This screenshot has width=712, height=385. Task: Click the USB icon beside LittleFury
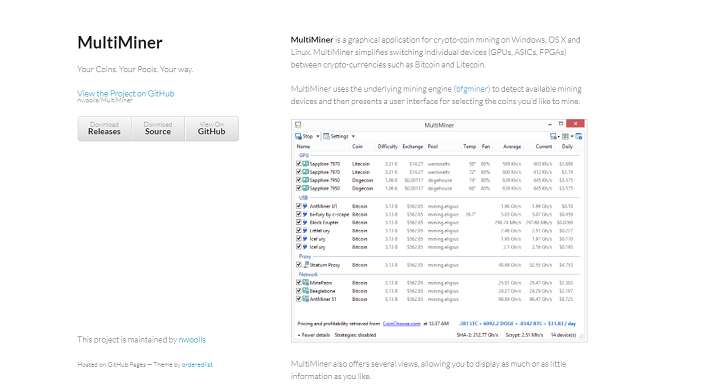[305, 231]
